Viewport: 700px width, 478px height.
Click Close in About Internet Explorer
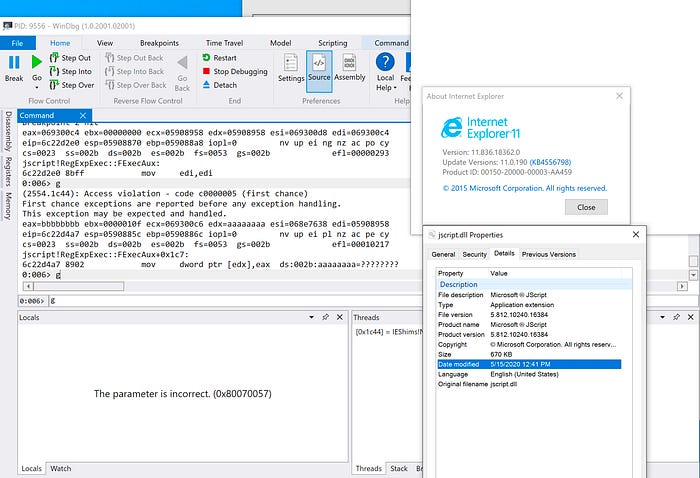[586, 207]
